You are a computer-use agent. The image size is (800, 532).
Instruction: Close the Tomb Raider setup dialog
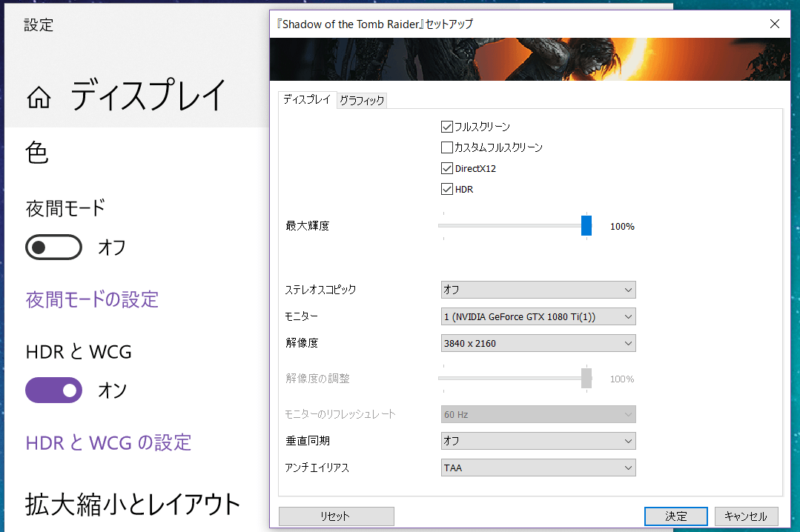(775, 24)
